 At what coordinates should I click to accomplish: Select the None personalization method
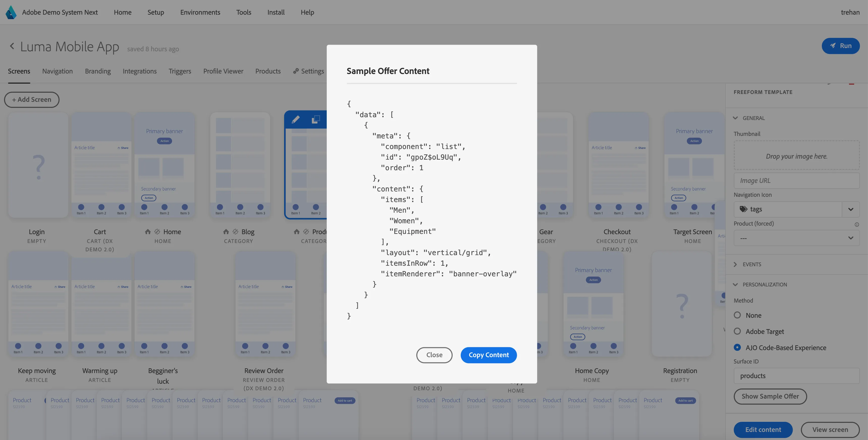pyautogui.click(x=737, y=315)
